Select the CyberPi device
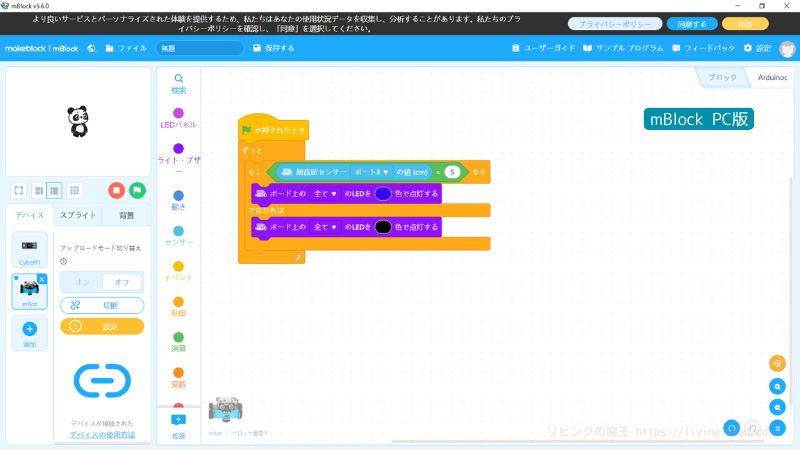 (x=30, y=250)
